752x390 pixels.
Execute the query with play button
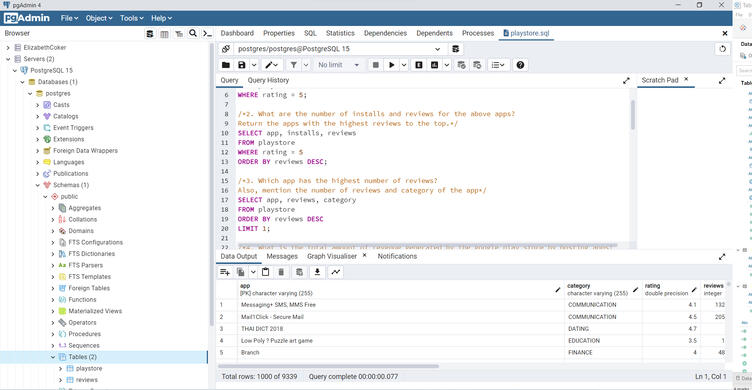coord(392,65)
